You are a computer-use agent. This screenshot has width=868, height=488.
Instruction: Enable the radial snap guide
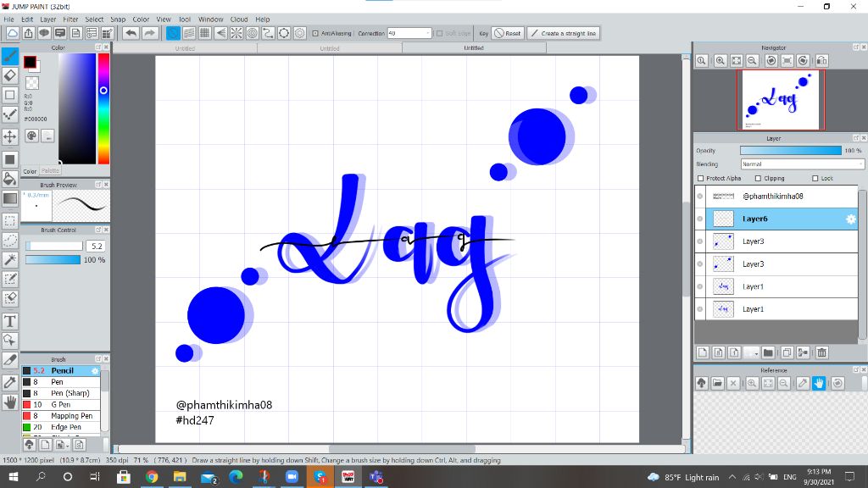pos(236,33)
